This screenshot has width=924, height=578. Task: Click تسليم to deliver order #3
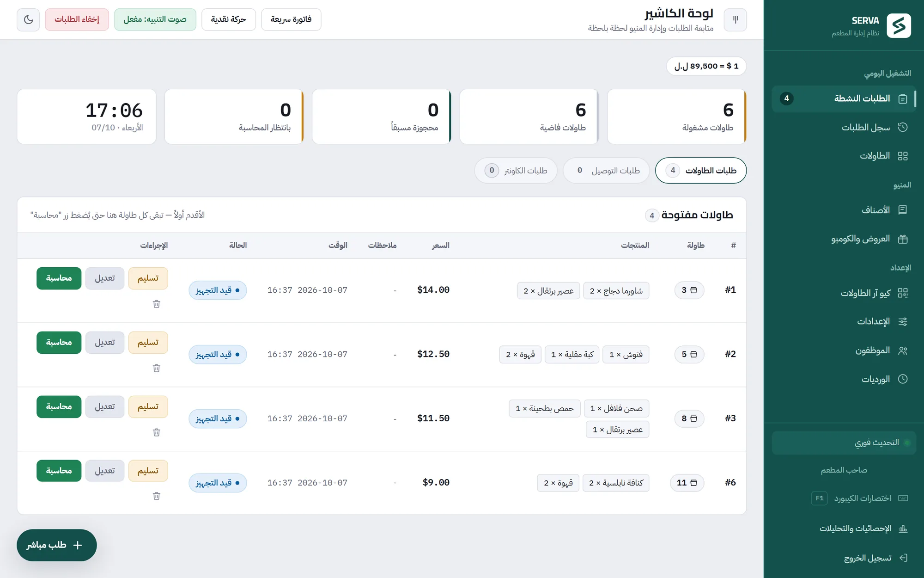(148, 407)
